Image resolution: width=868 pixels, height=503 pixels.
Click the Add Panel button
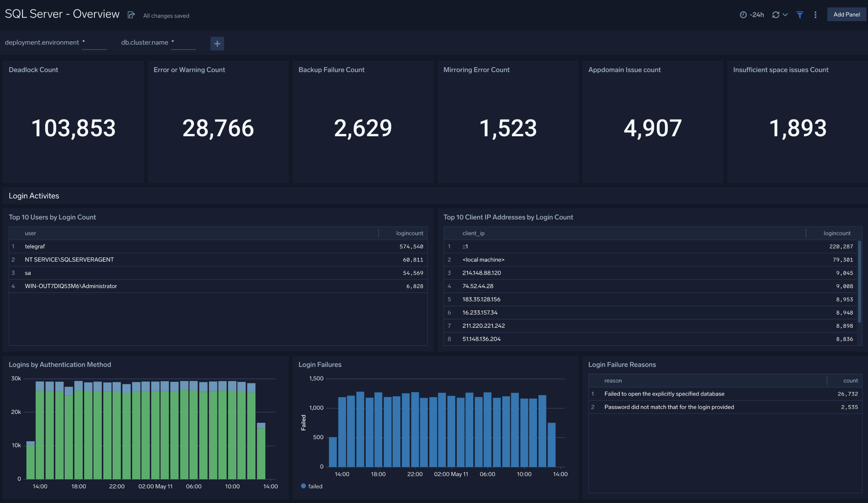846,15
